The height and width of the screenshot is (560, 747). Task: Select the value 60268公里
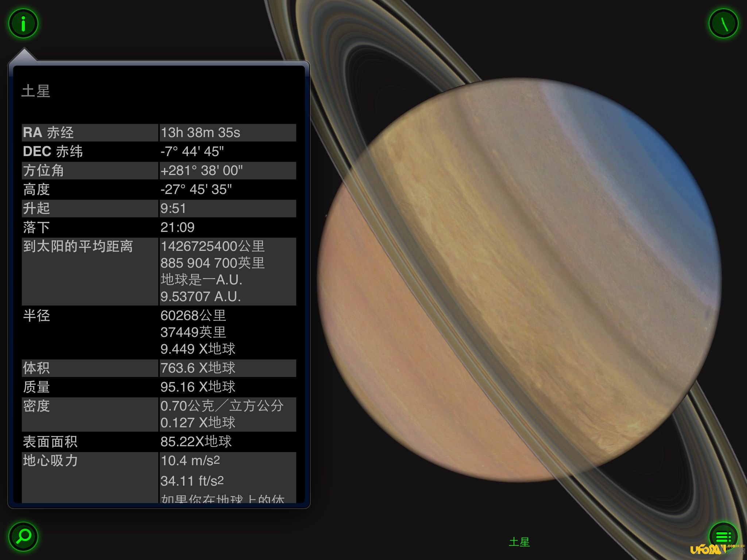193,315
